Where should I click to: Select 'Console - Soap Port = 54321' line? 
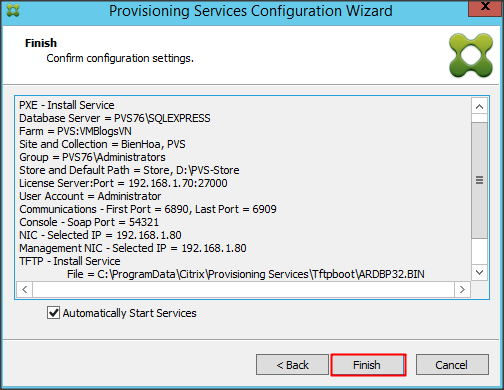coord(89,222)
